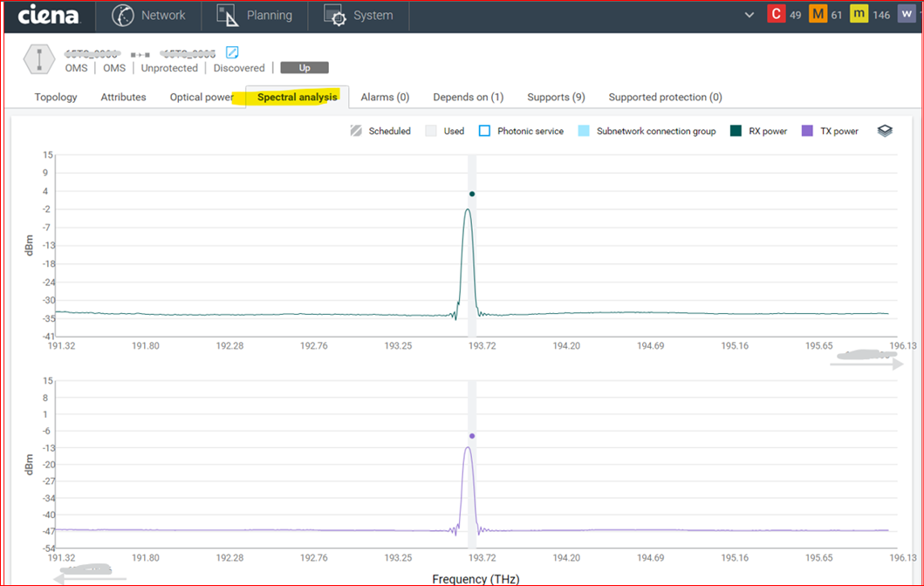The width and height of the screenshot is (924, 586).
Task: Open the Supports (9) tab
Action: click(557, 97)
